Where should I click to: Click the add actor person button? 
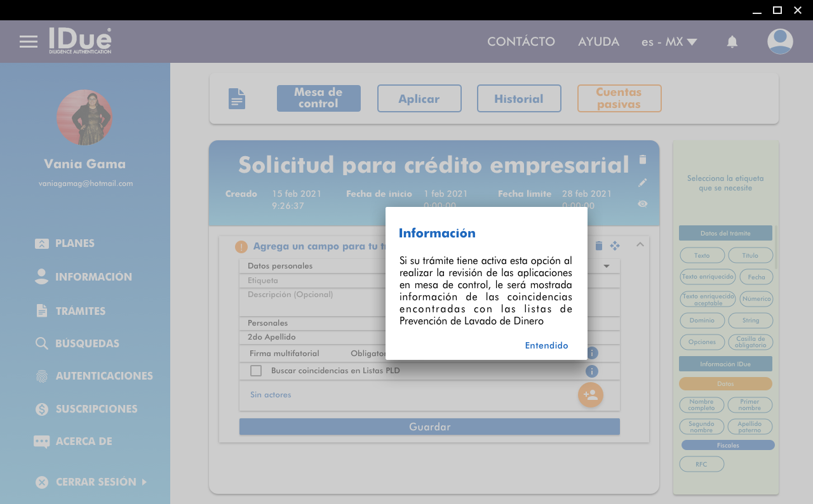(x=590, y=395)
